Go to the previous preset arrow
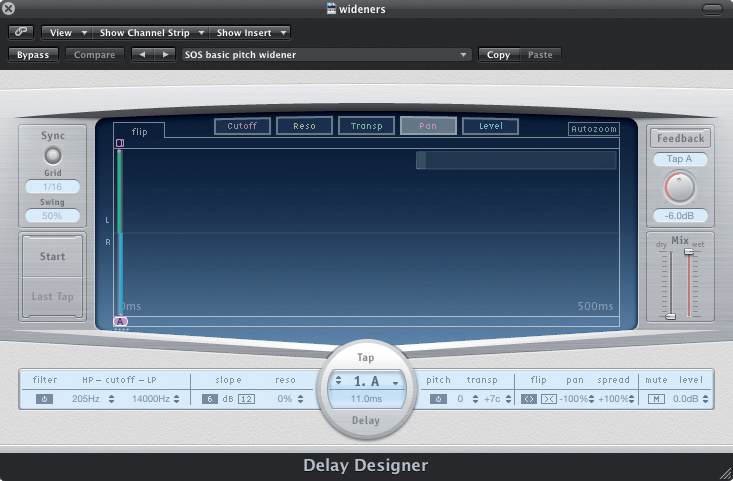The height and width of the screenshot is (481, 733). (x=143, y=55)
